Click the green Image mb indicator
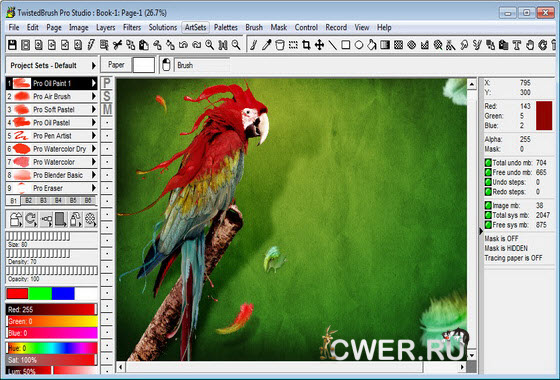Screen dimensions: 560x380 tap(488, 206)
